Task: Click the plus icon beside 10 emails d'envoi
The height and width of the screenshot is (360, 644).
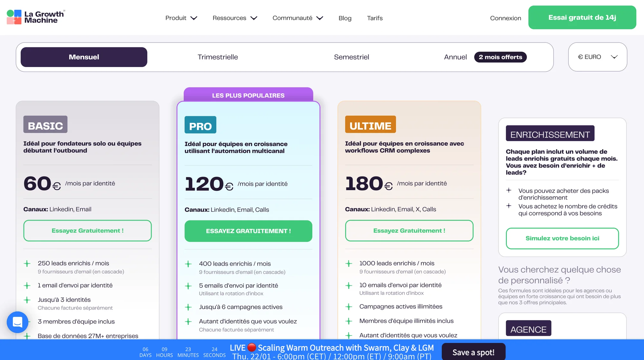Action: point(349,286)
